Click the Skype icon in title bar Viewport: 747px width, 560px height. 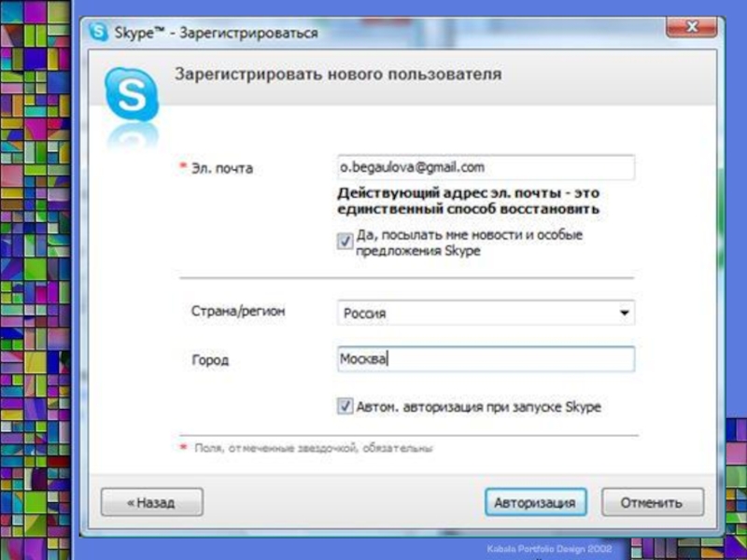(x=99, y=33)
